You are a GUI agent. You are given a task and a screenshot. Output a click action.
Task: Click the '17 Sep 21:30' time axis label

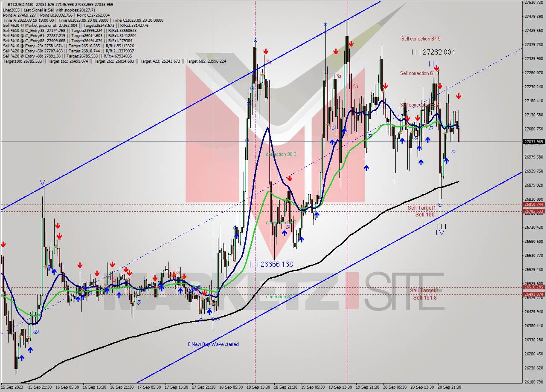pos(204,387)
